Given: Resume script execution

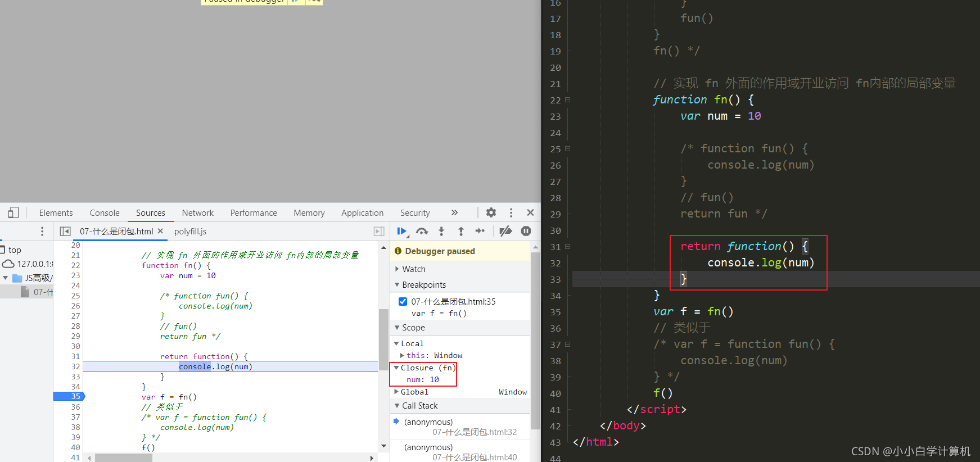Looking at the screenshot, I should 402,231.
